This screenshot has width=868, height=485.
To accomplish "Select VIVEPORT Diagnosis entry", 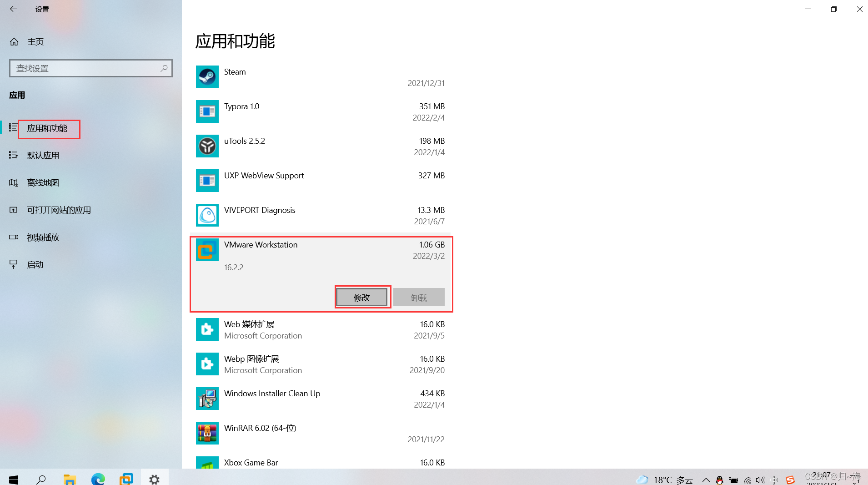I will (x=321, y=215).
